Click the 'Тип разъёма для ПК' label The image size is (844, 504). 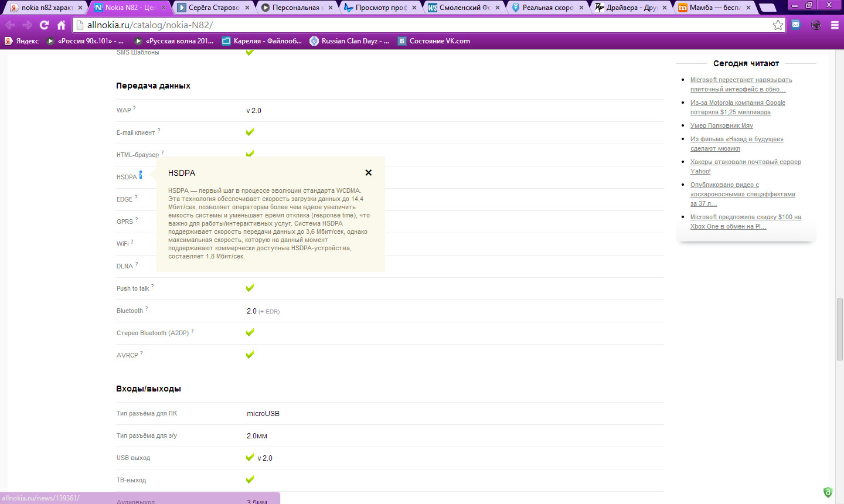pyautogui.click(x=147, y=414)
